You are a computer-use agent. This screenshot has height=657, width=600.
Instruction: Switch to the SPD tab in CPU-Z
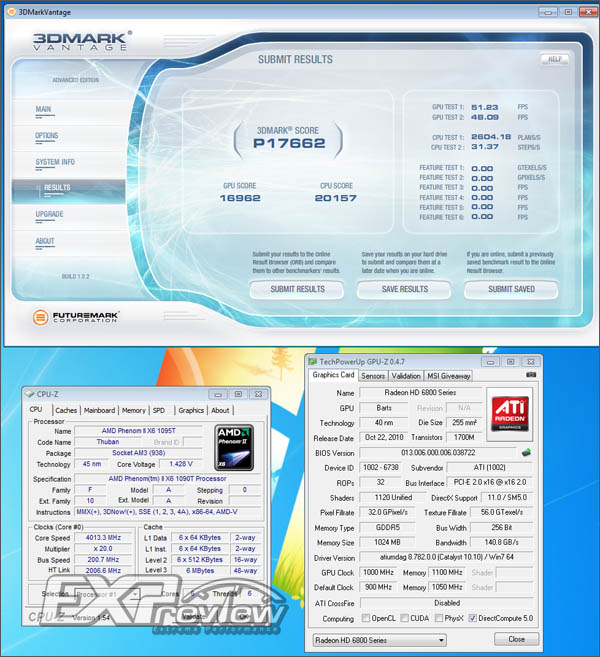coord(159,410)
